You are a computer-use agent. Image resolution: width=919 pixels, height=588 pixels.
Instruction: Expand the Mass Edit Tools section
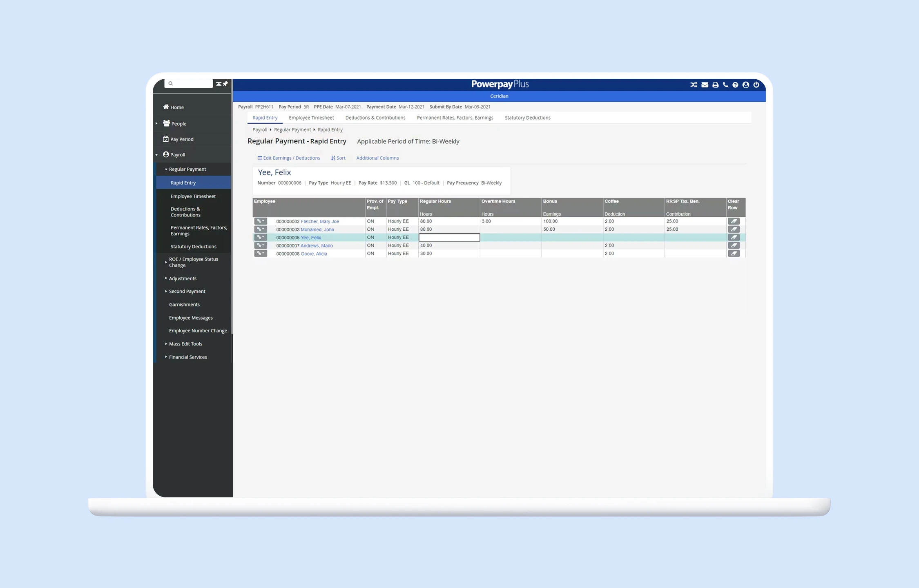click(185, 343)
